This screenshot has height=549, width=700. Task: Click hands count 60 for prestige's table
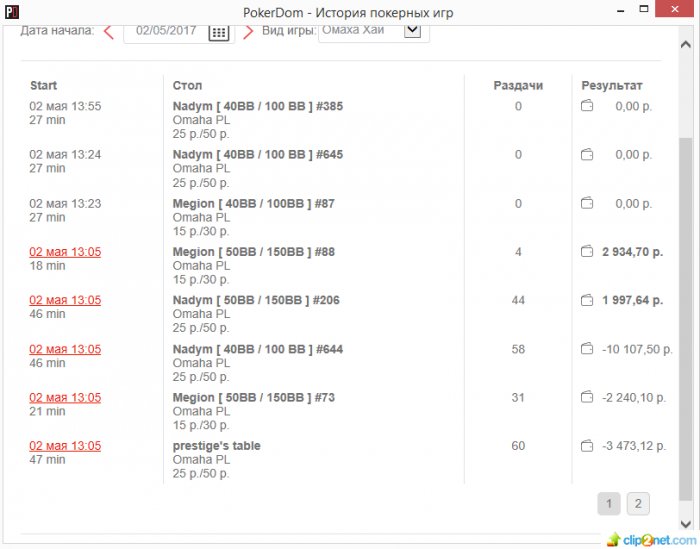[518, 446]
